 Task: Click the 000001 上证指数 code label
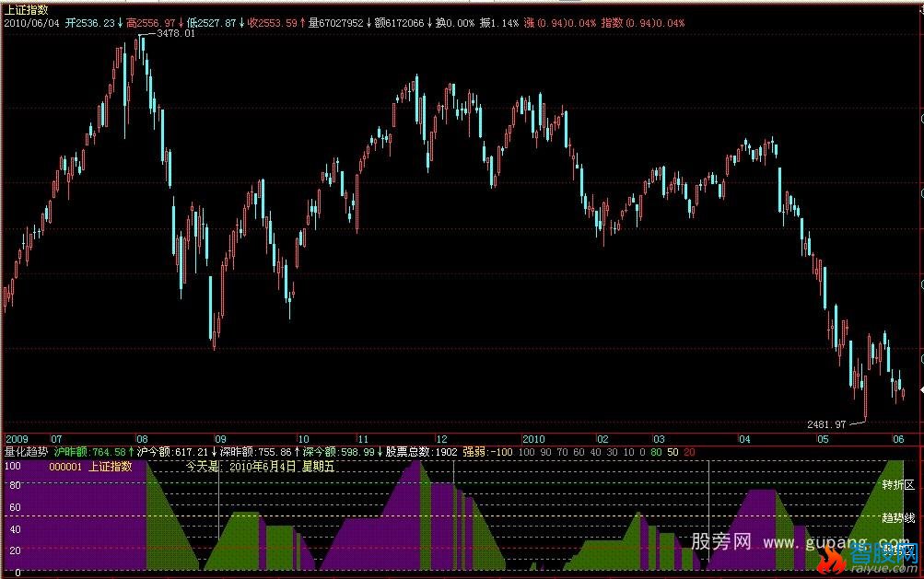point(89,467)
